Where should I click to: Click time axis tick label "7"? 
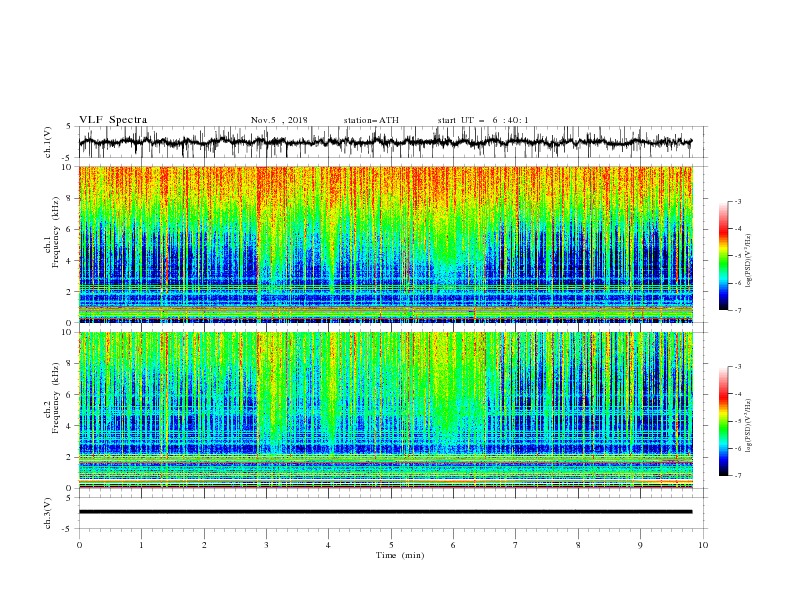pos(516,545)
